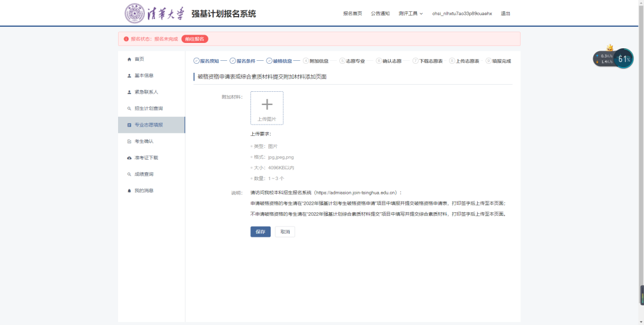Click the Tsinghua University logo
Screen dimensions: 644x325
(x=155, y=14)
